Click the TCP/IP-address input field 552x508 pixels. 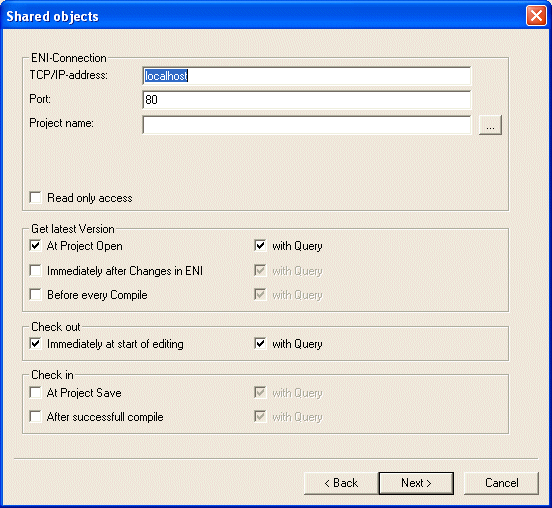307,76
